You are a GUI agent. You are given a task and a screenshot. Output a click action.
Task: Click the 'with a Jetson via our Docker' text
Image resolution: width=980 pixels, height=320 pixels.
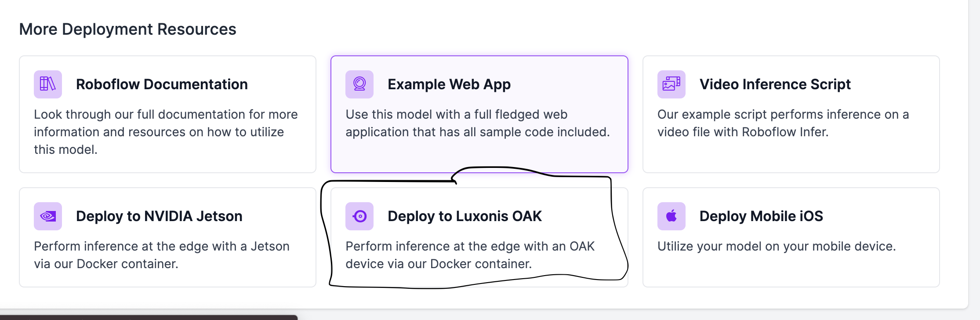click(161, 255)
